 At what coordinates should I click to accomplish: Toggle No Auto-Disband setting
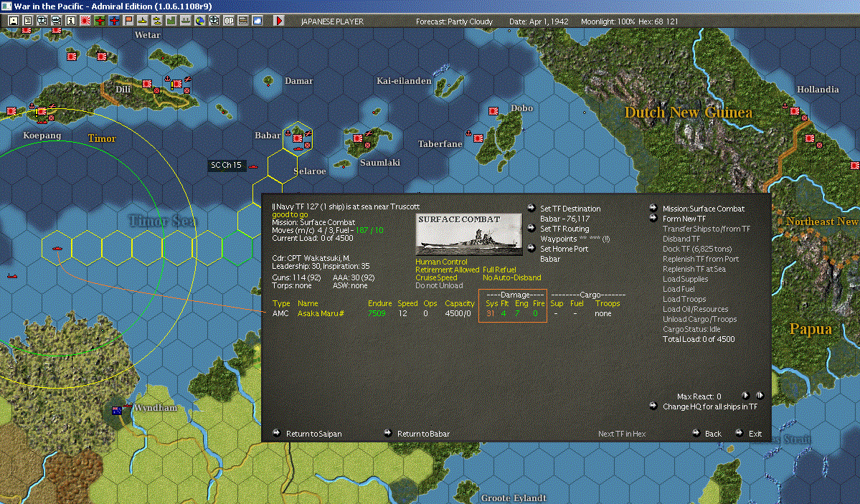point(511,277)
